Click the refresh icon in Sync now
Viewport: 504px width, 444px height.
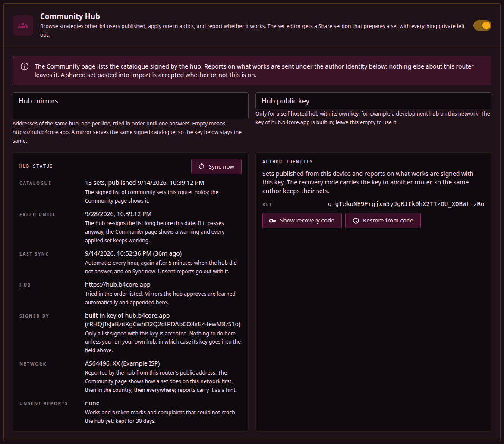tap(202, 166)
